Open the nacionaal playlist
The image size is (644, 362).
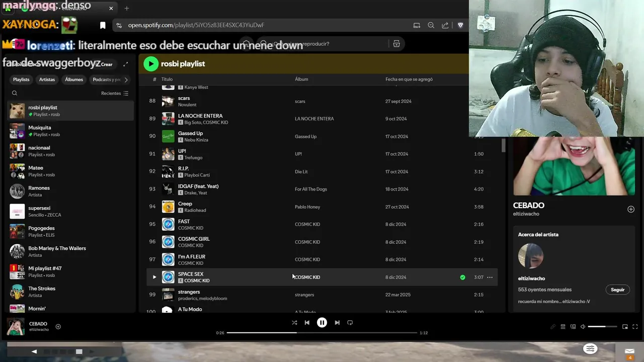[x=70, y=151]
